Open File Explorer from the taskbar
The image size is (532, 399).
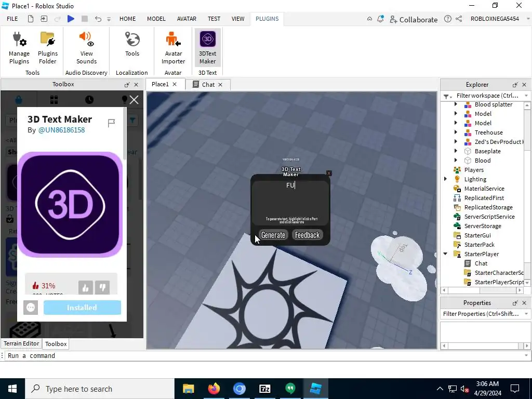tap(188, 389)
